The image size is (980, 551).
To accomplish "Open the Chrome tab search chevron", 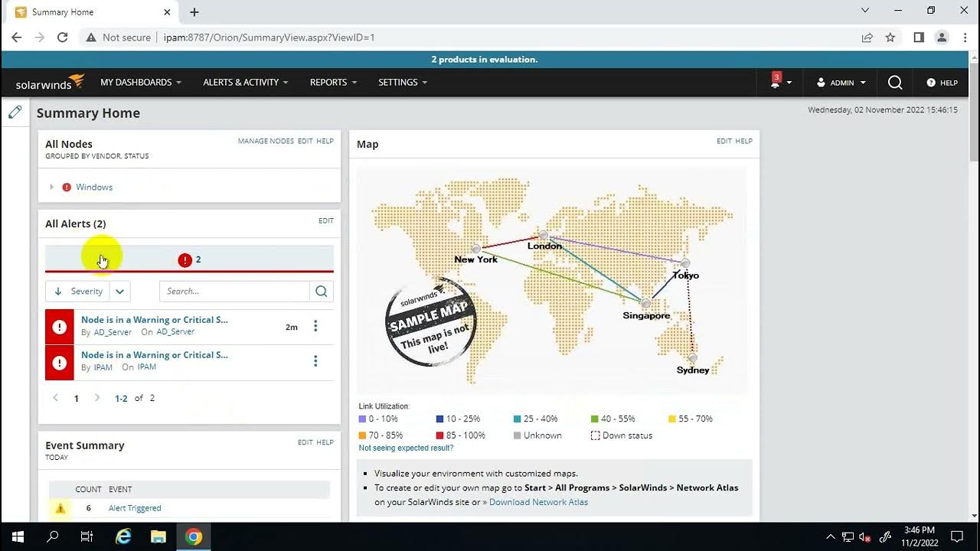I will [x=865, y=11].
